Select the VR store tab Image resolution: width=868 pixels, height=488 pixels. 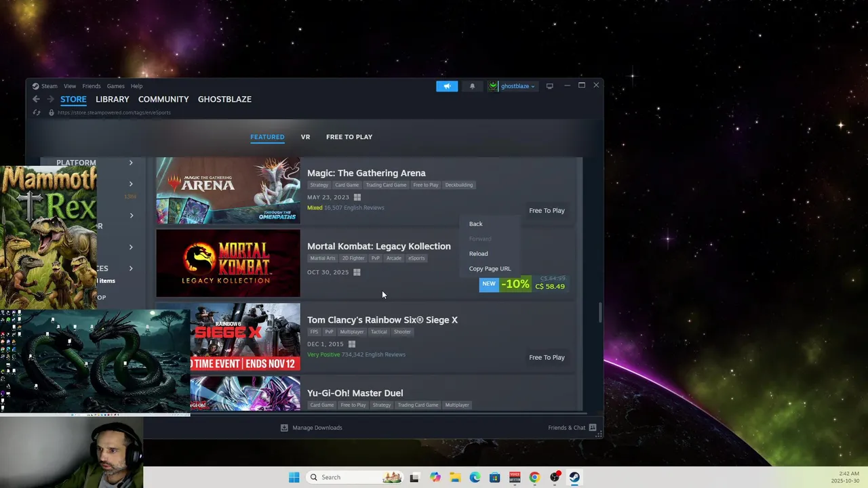point(305,137)
